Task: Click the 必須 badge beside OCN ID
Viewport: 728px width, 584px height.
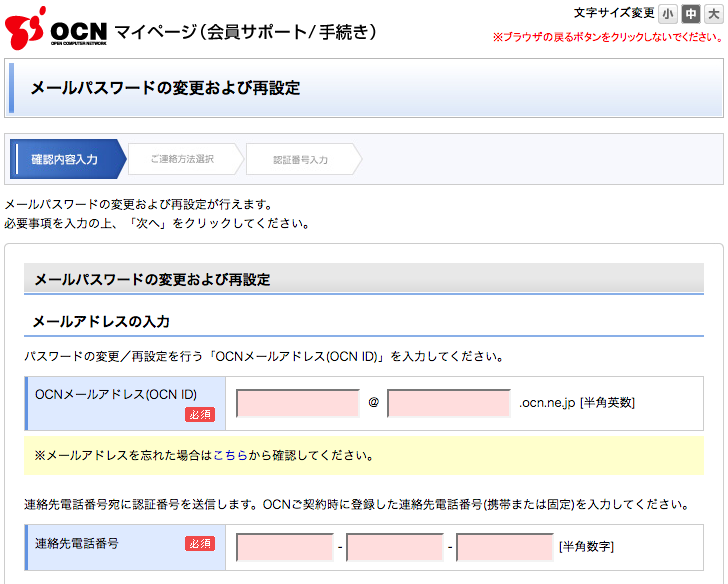Action: [x=200, y=414]
